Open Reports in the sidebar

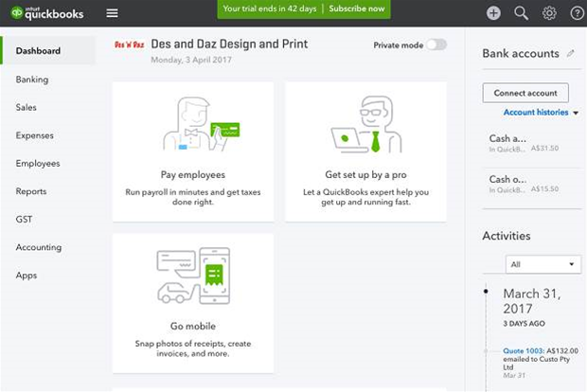[x=31, y=191]
